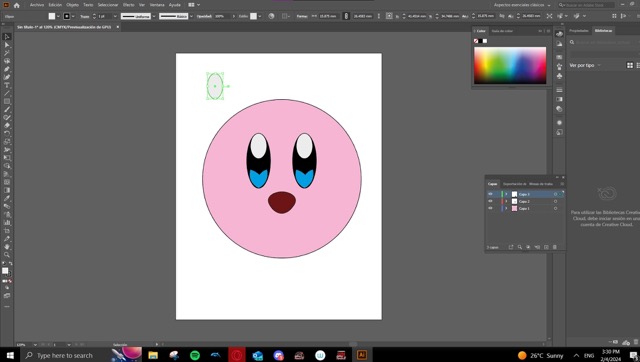Toggle the constrain width and height proportions link
Viewport: 640px width, 362px height.
(346, 16)
